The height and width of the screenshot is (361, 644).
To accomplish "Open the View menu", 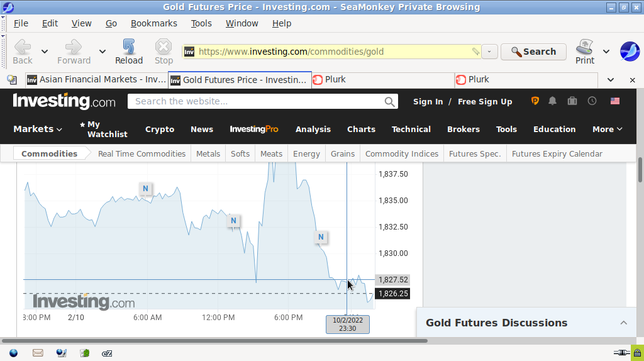I will (81, 23).
